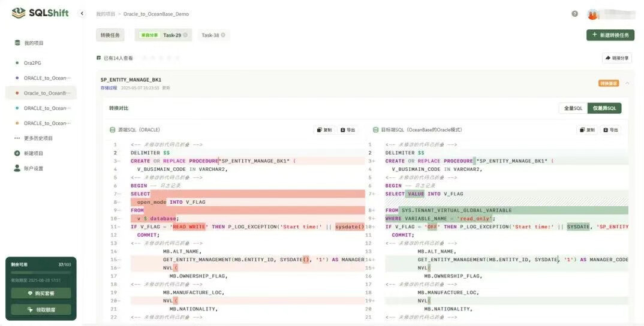Click source line 10 v $ database
The width and height of the screenshot is (644, 326).
point(158,218)
